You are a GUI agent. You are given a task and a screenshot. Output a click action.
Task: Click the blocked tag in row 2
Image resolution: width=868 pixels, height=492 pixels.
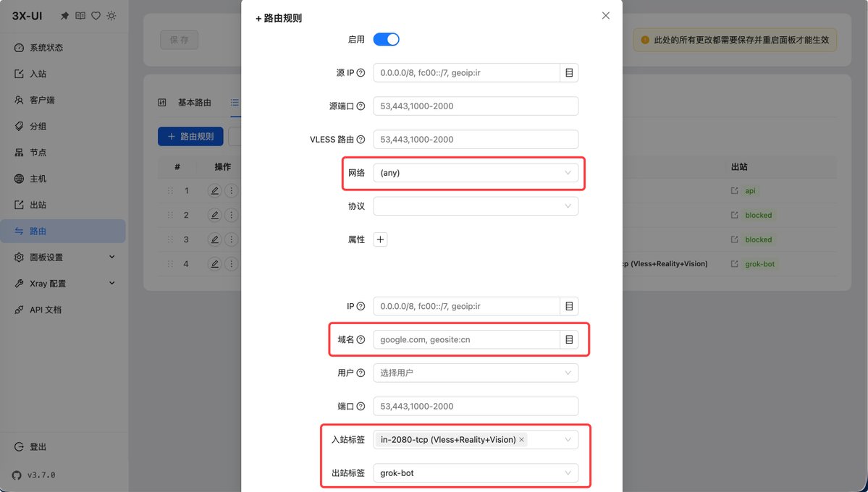point(759,216)
